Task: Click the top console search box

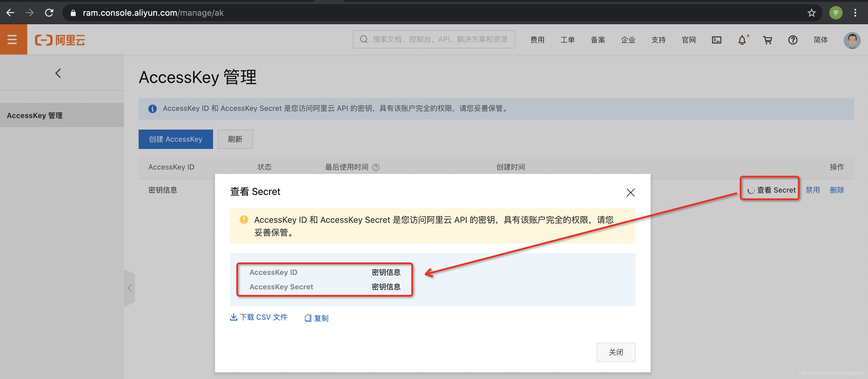Action: coord(434,39)
